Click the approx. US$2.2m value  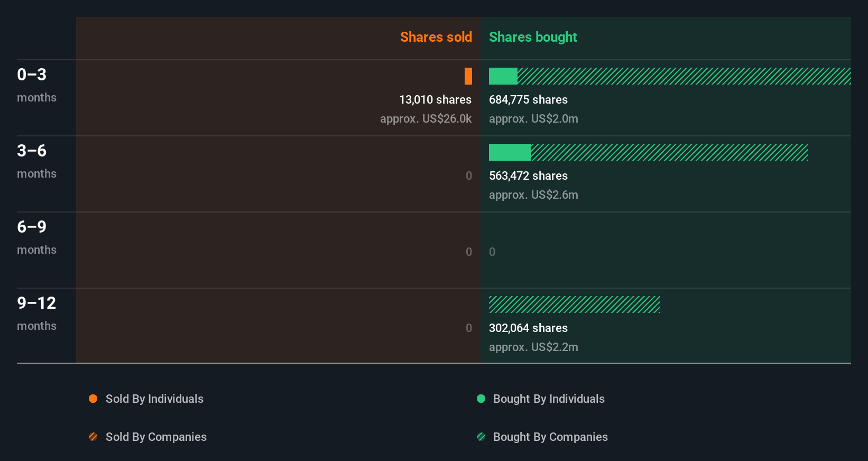(533, 347)
